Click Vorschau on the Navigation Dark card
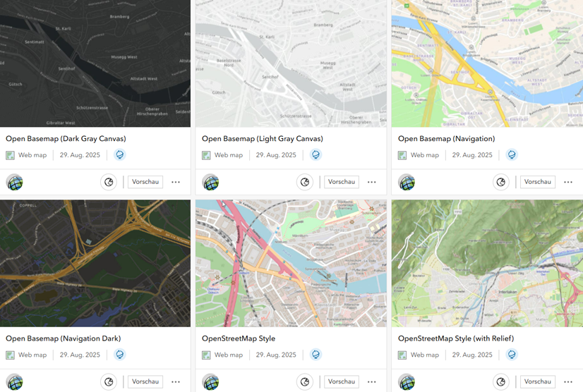Screen dimensions: 583x392 (x=145, y=381)
